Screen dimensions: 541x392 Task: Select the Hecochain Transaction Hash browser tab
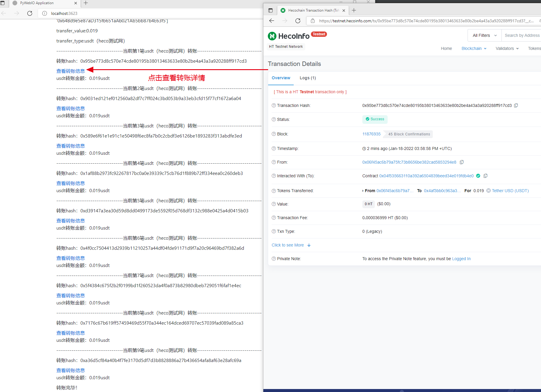(x=313, y=10)
